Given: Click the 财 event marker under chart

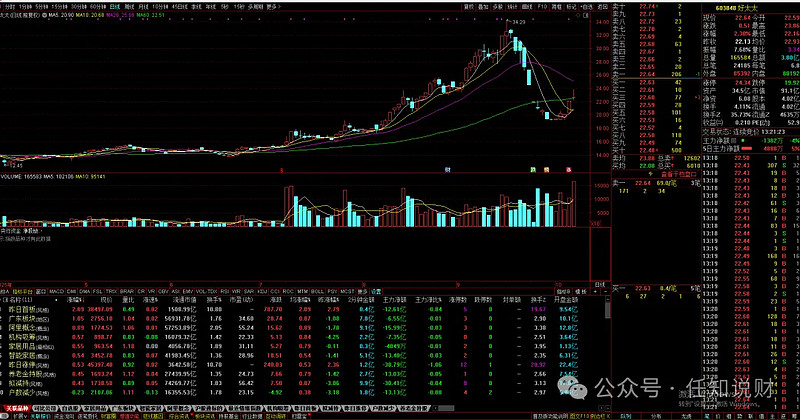Looking at the screenshot, I should pos(447,170).
